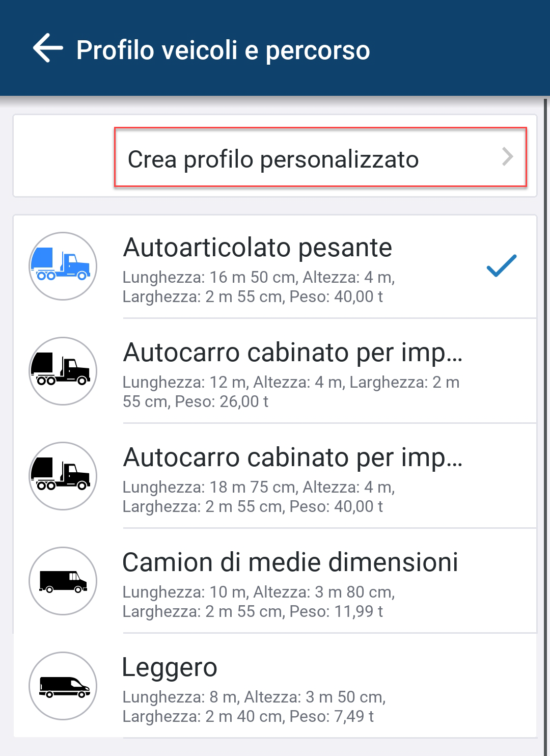
Task: Click the chevron next to Crea profilo personalizzato
Action: point(507,157)
